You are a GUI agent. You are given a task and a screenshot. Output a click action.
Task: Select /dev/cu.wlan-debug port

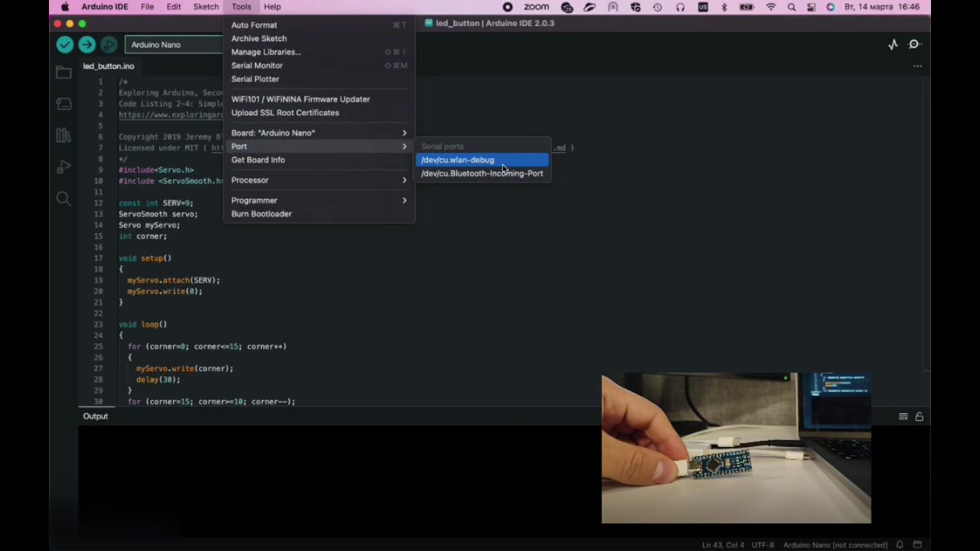[482, 160]
